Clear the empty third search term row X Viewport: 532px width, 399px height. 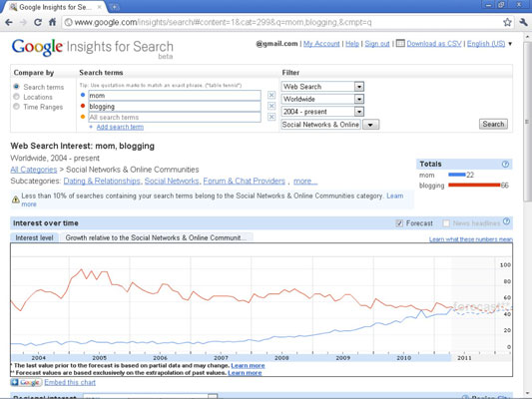point(271,117)
